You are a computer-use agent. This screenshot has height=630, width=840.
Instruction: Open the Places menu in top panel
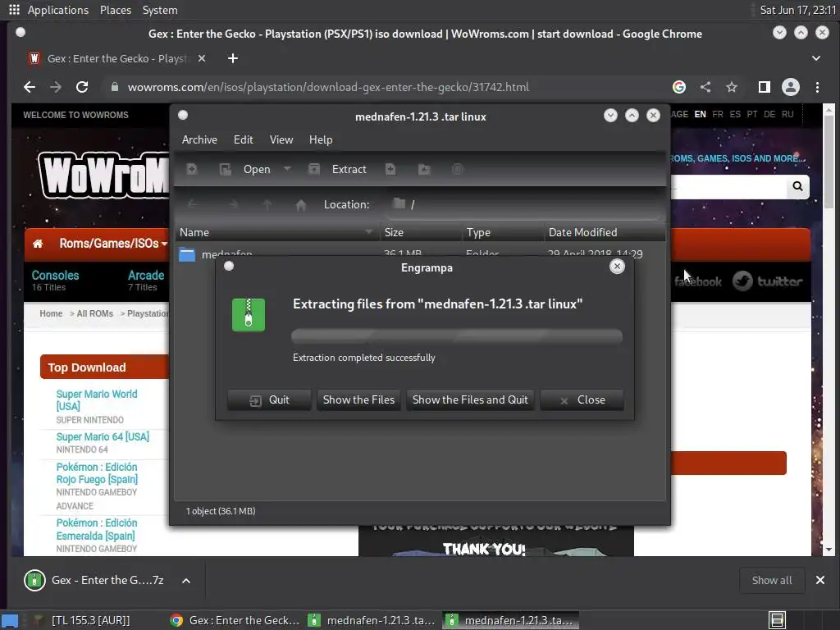point(115,10)
